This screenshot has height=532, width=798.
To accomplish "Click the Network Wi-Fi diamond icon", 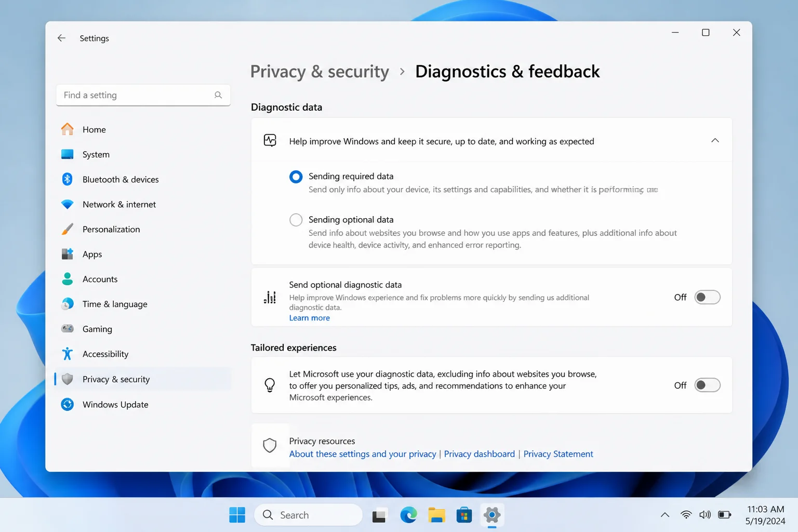I will point(67,204).
